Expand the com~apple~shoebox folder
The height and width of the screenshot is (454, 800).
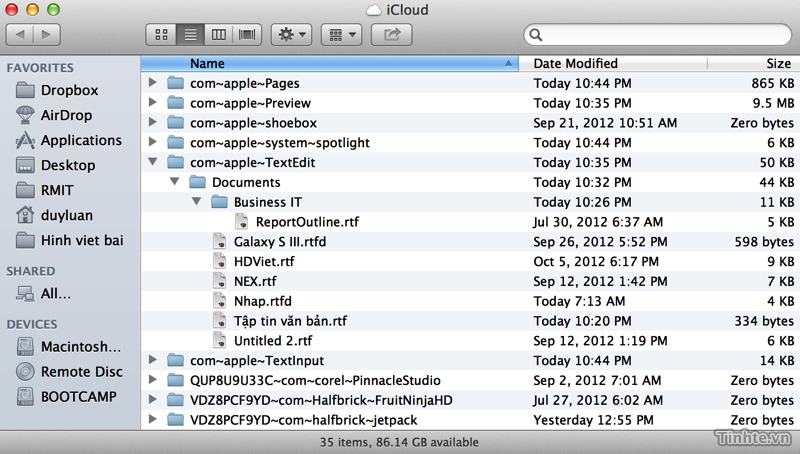tap(152, 122)
